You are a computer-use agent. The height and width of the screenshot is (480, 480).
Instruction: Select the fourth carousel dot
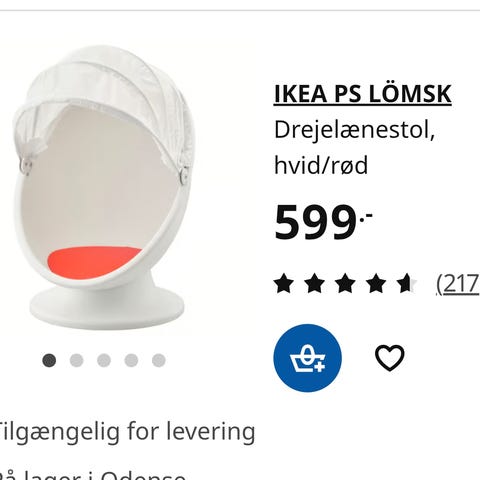pyautogui.click(x=131, y=360)
